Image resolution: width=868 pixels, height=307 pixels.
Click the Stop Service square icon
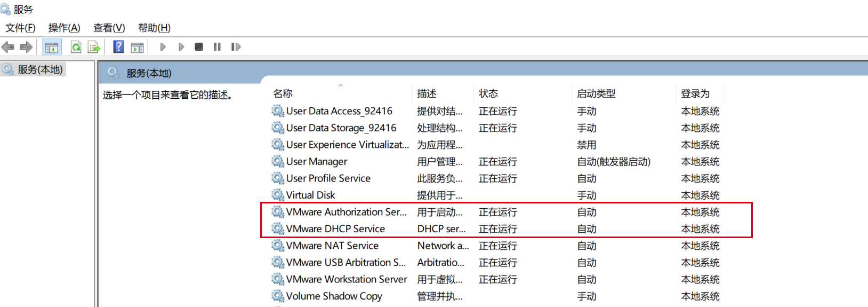coord(199,47)
